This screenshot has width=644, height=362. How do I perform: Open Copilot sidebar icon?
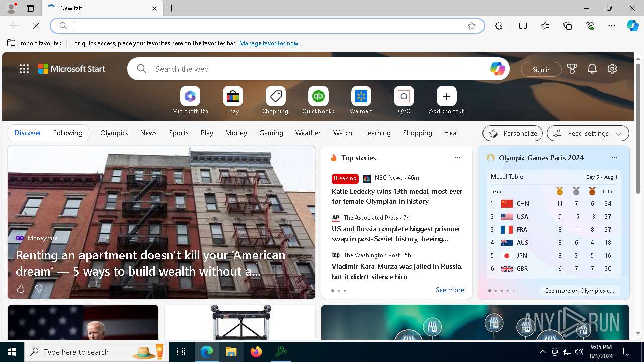click(632, 26)
